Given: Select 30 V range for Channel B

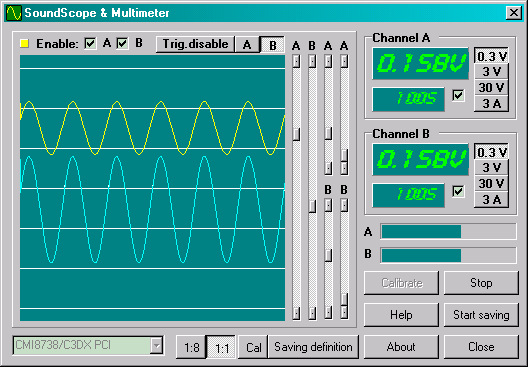Looking at the screenshot, I should (x=491, y=184).
